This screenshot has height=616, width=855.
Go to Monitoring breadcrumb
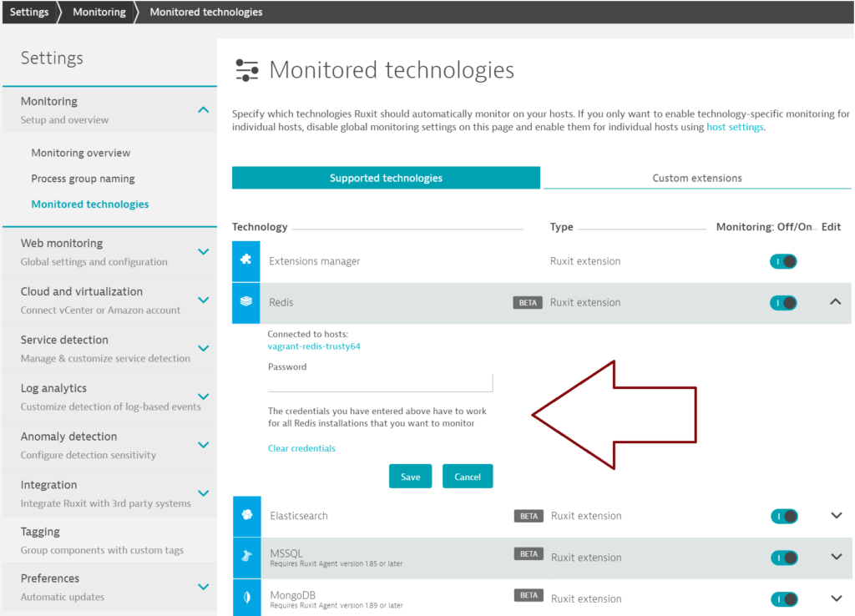click(x=99, y=12)
